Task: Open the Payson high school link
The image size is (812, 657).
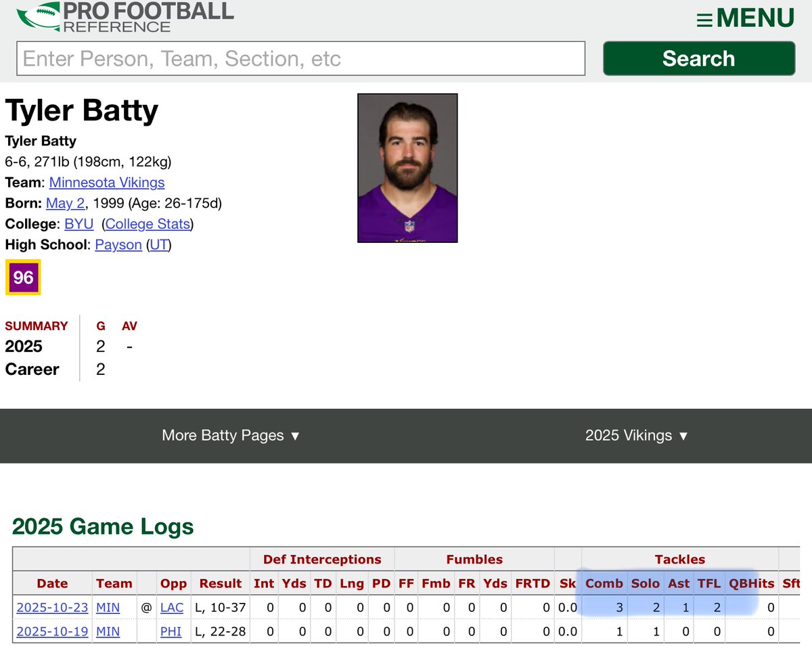Action: click(x=118, y=244)
